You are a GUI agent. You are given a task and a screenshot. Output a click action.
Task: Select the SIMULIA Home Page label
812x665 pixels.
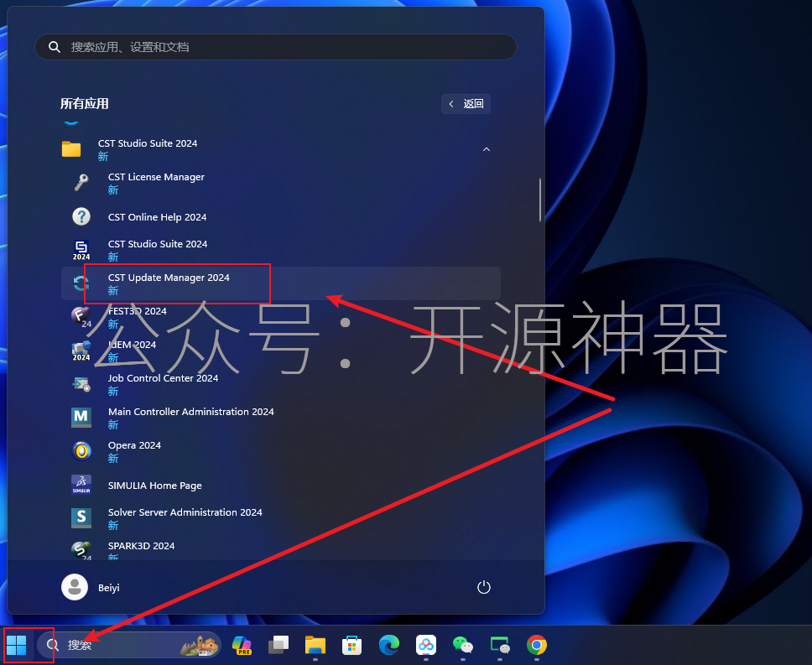click(155, 486)
